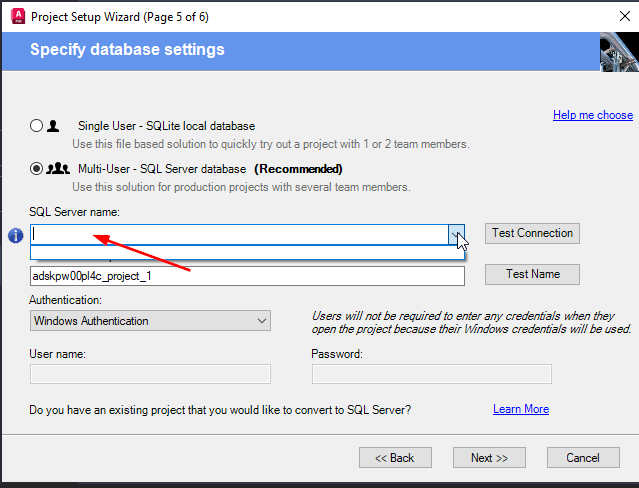Select Single User SQLite local database option
The image size is (639, 488).
click(37, 127)
